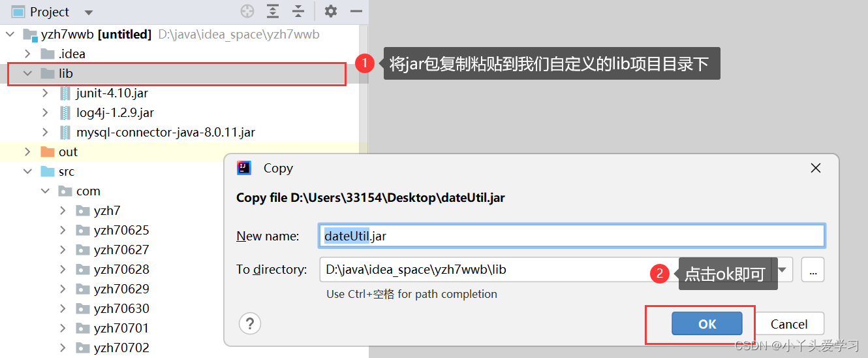
Task: Expand the out folder
Action: pyautogui.click(x=27, y=152)
